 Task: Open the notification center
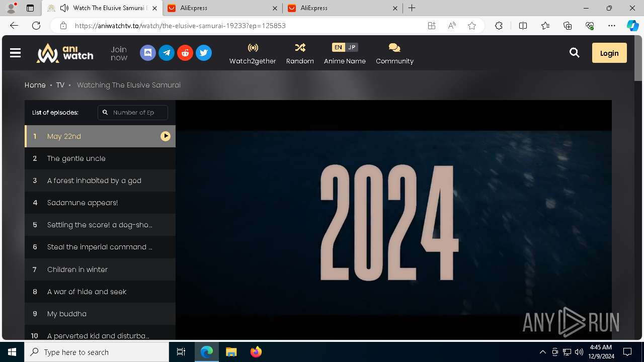tap(627, 352)
